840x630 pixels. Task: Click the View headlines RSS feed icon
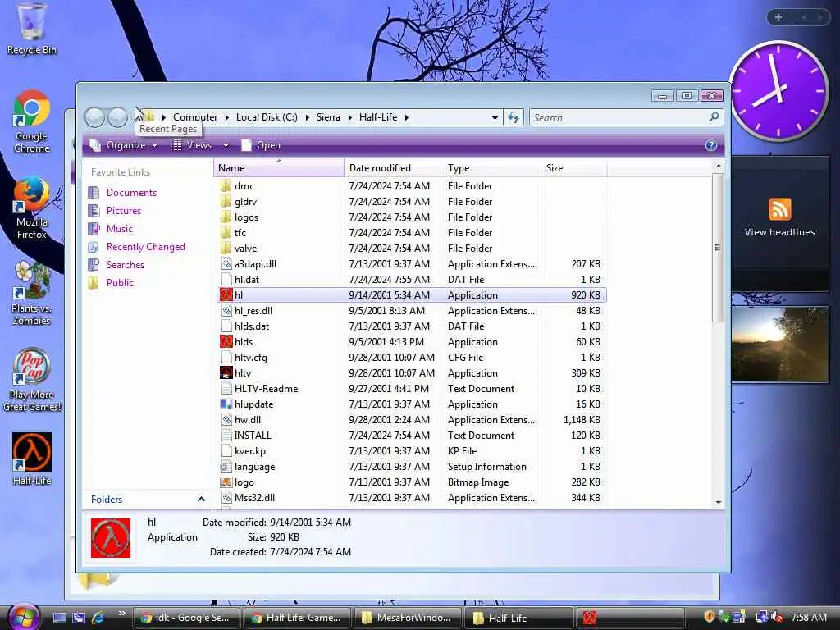pos(779,209)
